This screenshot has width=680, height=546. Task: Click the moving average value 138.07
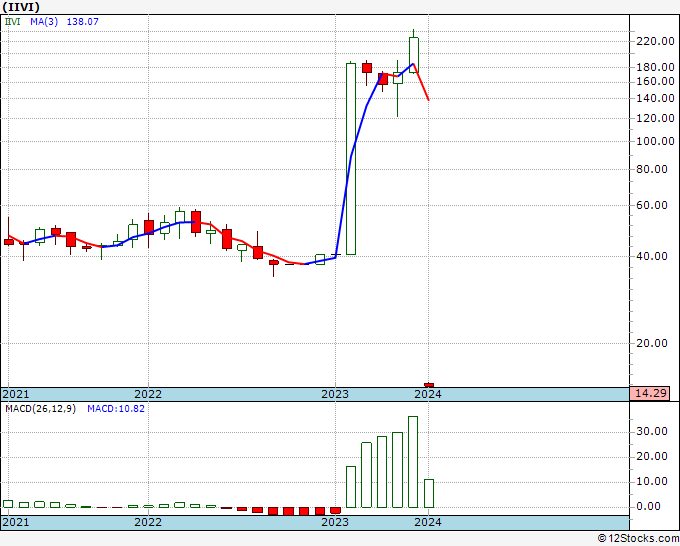[82, 21]
